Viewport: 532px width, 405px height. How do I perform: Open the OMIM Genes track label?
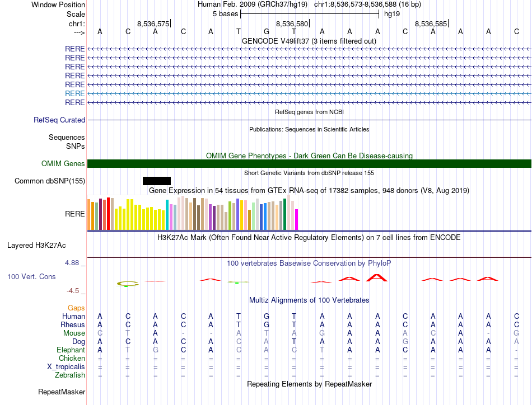[63, 164]
